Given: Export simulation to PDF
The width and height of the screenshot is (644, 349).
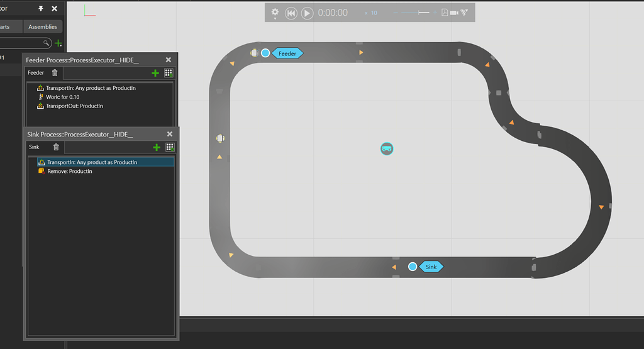Looking at the screenshot, I should click(445, 13).
